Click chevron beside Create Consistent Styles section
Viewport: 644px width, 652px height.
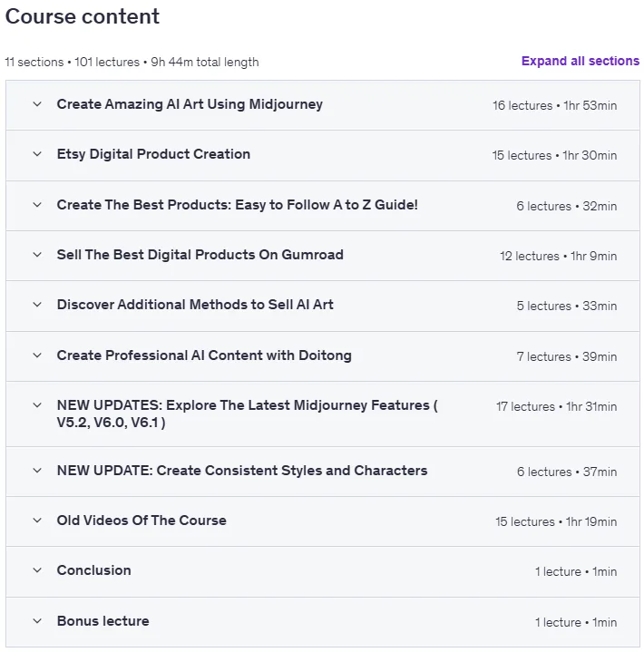tap(37, 471)
